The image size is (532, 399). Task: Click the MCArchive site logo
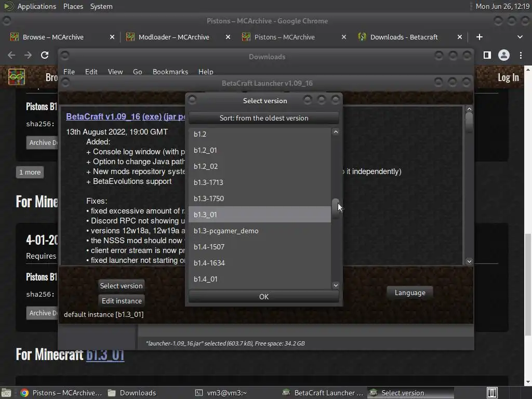coord(17,77)
